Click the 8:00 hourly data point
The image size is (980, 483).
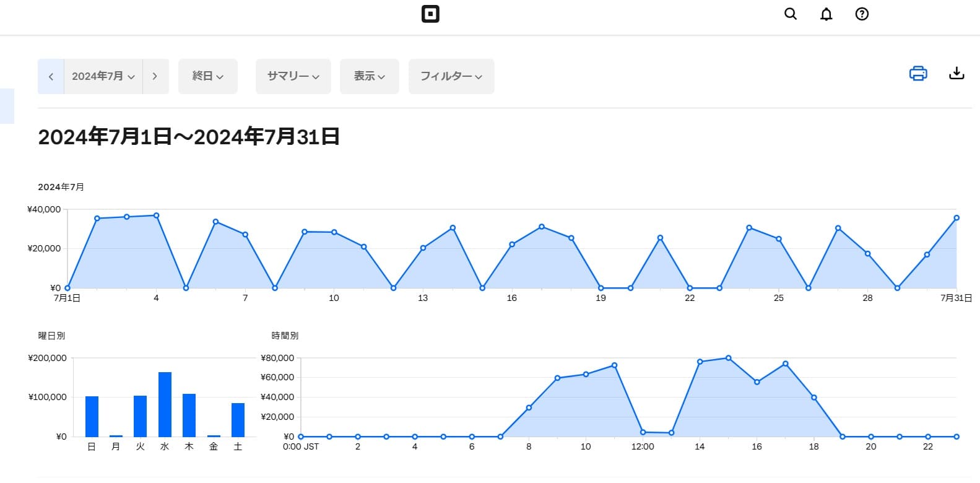tap(529, 407)
